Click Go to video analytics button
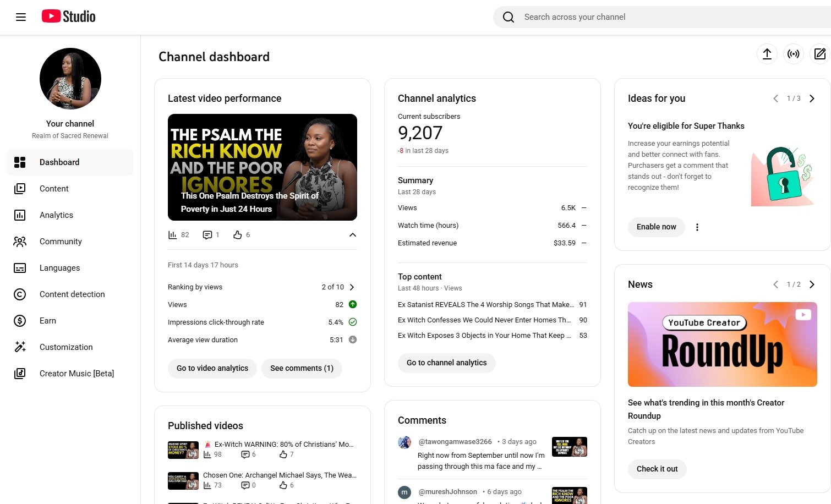The image size is (831, 504). [212, 368]
